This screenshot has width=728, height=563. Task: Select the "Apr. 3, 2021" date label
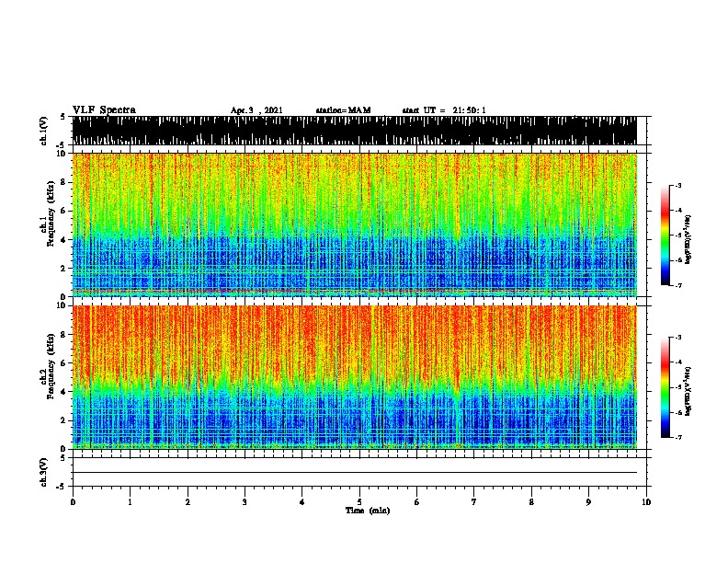256,110
